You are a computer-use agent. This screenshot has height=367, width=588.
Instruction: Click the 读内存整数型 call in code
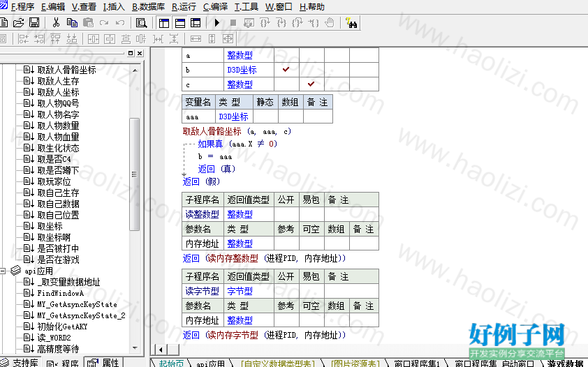pyautogui.click(x=233, y=258)
